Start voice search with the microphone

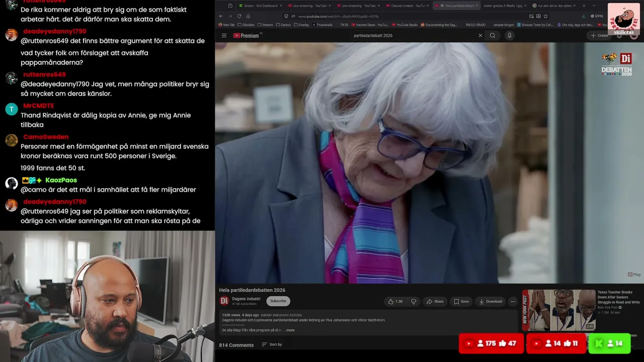pos(509,36)
